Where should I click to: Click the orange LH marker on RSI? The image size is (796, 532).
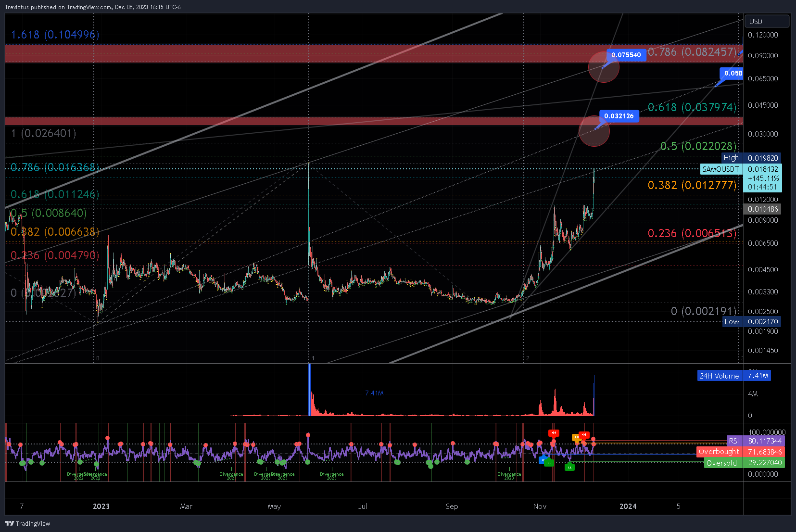point(576,438)
